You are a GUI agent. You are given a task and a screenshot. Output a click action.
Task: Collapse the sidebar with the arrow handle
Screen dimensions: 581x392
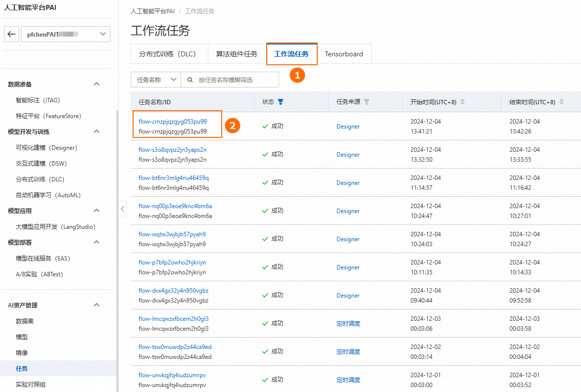(x=123, y=209)
